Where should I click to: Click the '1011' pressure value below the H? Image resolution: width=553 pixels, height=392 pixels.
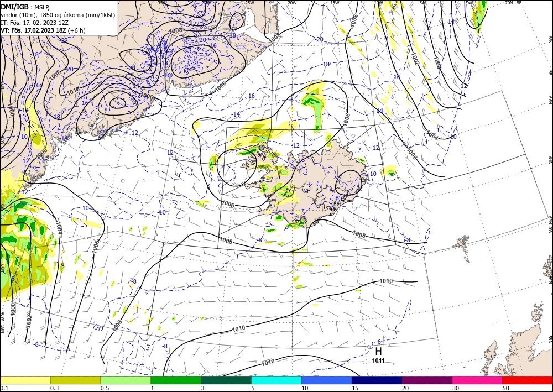point(378,360)
